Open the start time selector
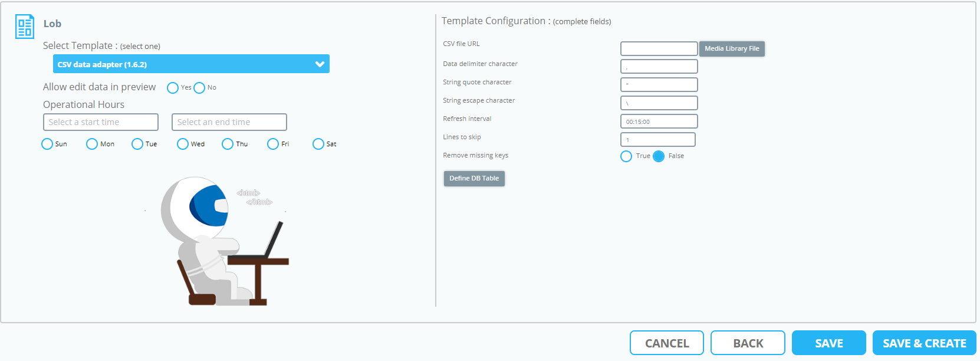This screenshot has width=980, height=361. pyautogui.click(x=100, y=122)
